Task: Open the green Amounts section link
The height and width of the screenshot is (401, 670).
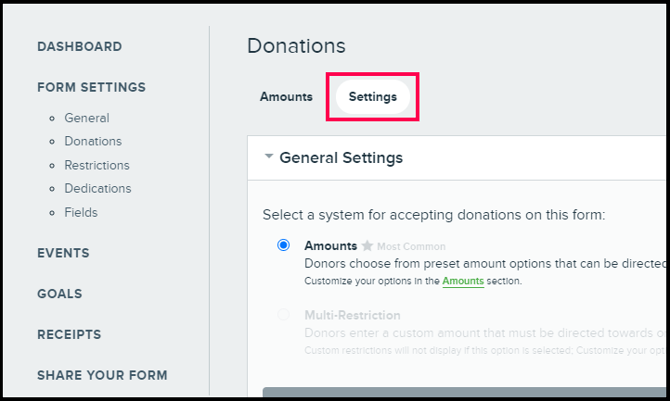Action: (x=463, y=282)
